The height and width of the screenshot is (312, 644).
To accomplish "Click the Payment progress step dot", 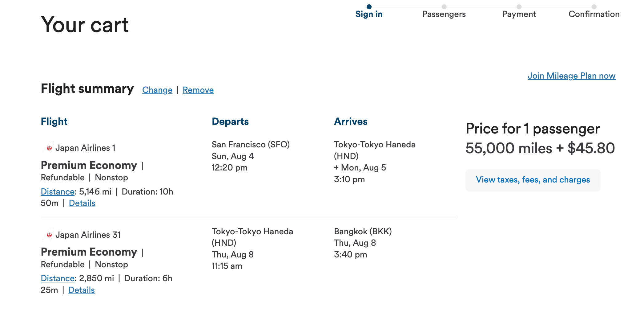I will point(519,7).
